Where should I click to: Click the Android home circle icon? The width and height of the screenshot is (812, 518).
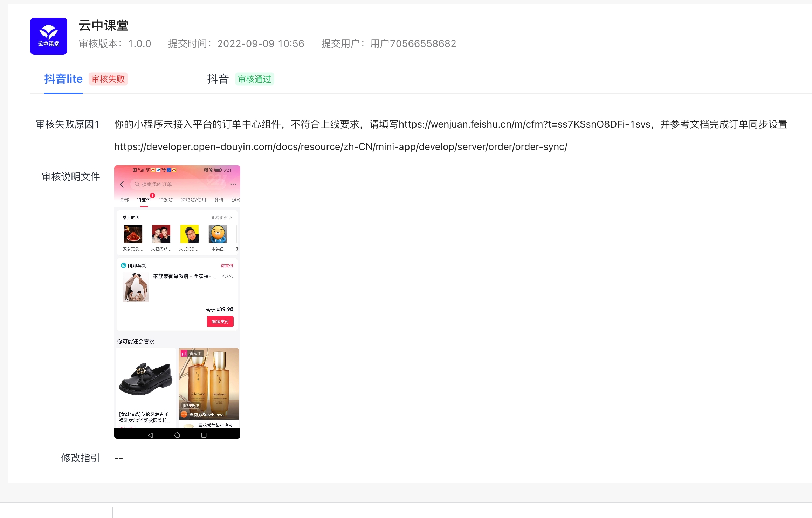pyautogui.click(x=177, y=435)
